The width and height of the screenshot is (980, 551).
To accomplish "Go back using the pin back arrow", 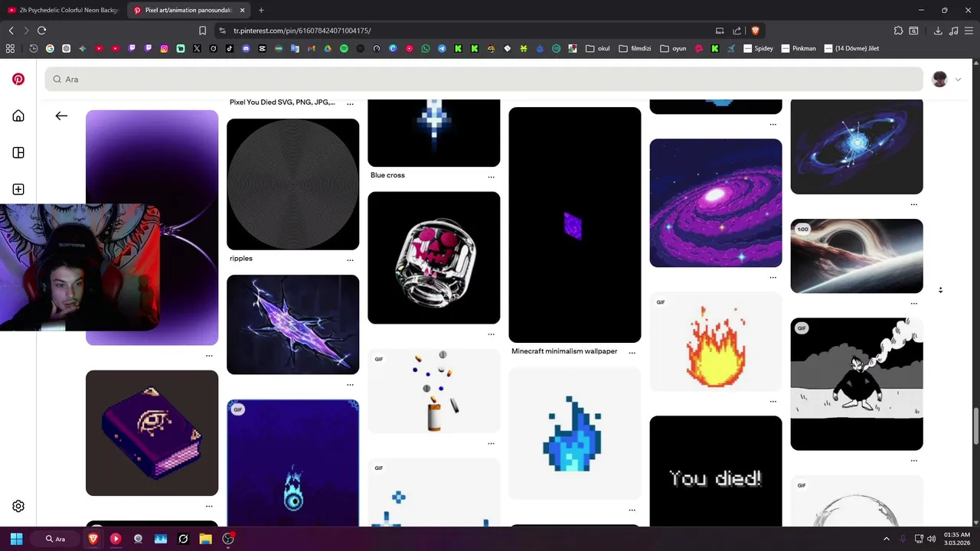I will [61, 116].
